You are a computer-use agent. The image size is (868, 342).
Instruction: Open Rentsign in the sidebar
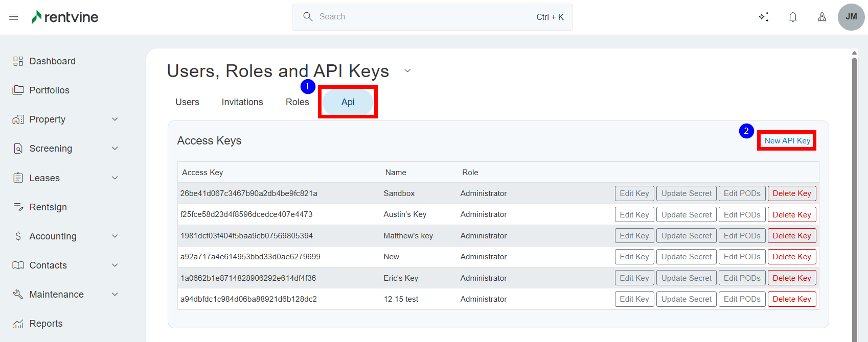48,207
